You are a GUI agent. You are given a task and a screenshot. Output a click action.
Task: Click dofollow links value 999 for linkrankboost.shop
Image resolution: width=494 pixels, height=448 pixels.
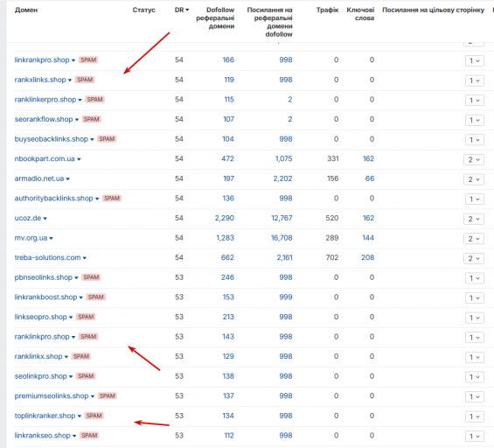[x=285, y=297]
